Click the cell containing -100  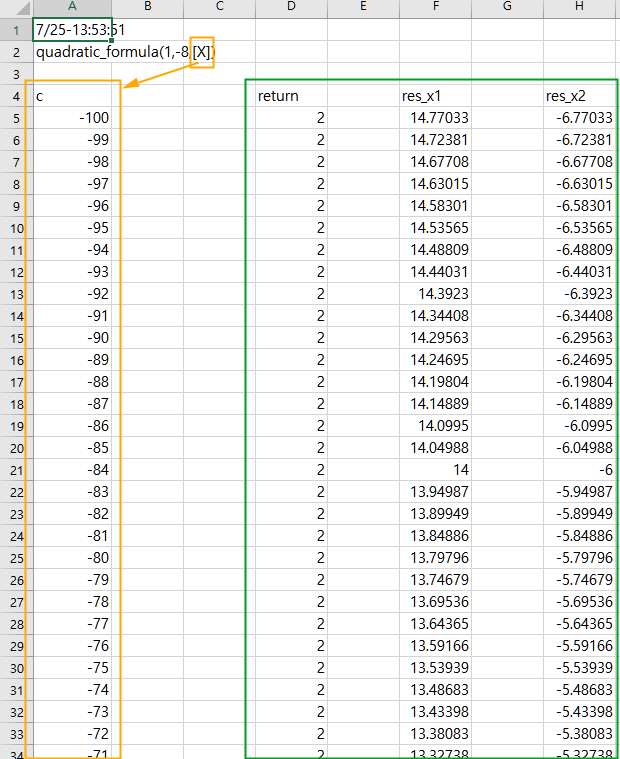[x=72, y=118]
